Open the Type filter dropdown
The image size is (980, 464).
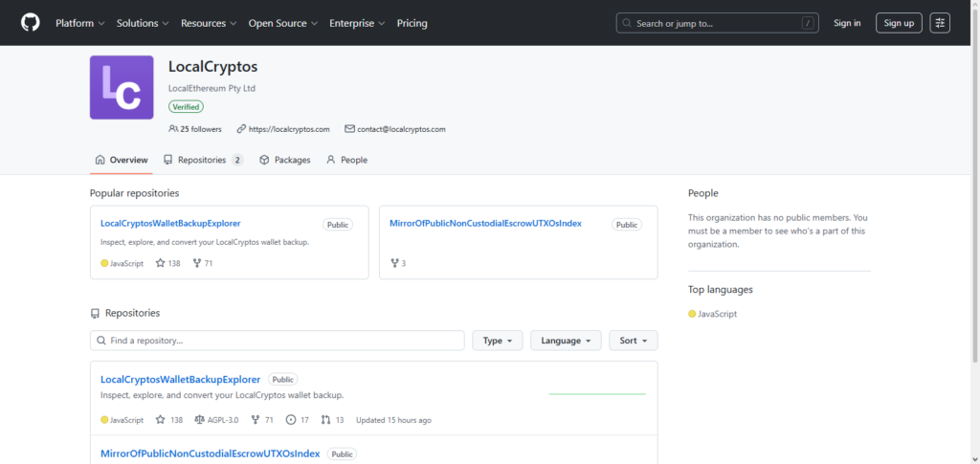point(495,341)
